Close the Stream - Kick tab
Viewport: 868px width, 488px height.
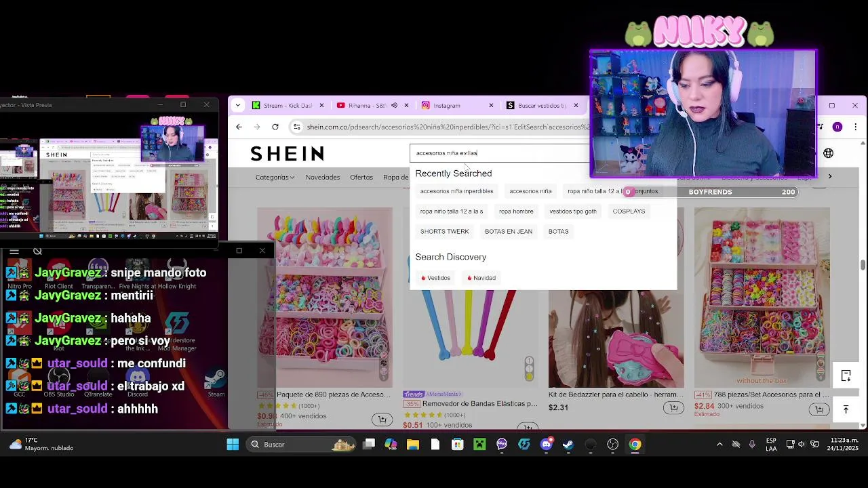[321, 105]
